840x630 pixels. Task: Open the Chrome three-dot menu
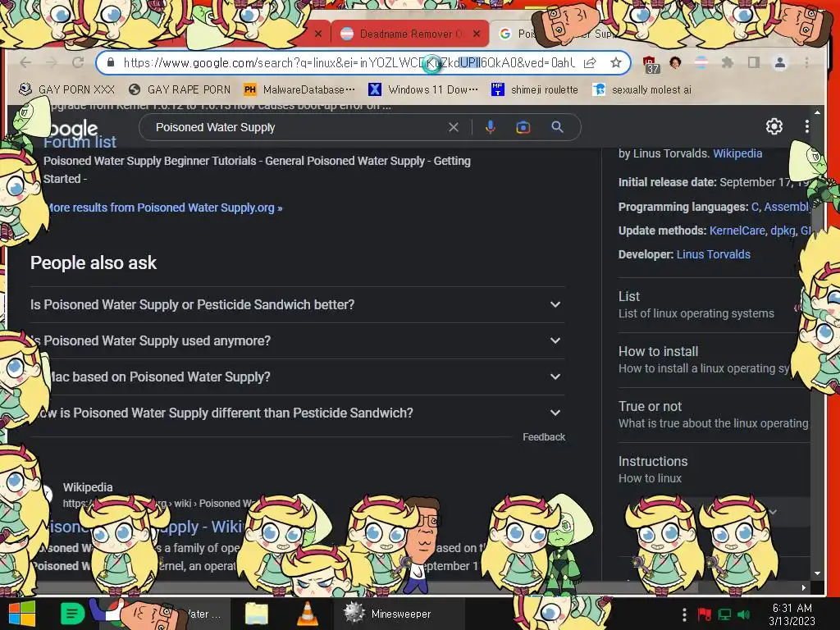(807, 62)
